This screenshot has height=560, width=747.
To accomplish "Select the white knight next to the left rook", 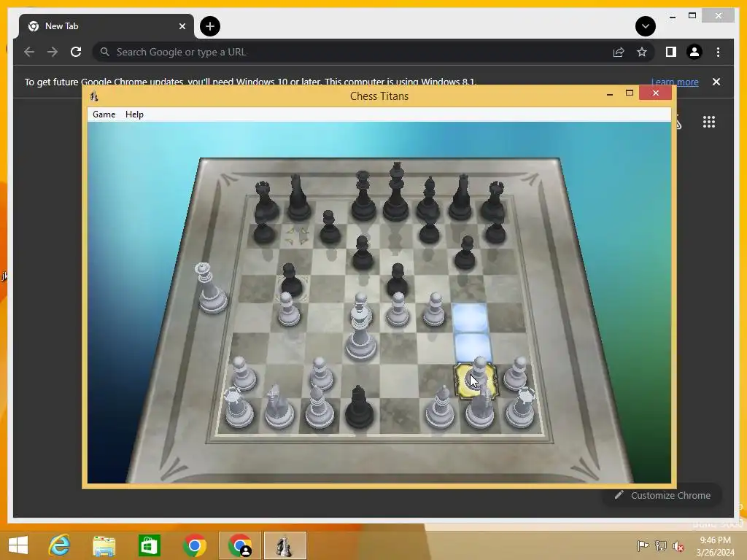I will coord(278,406).
